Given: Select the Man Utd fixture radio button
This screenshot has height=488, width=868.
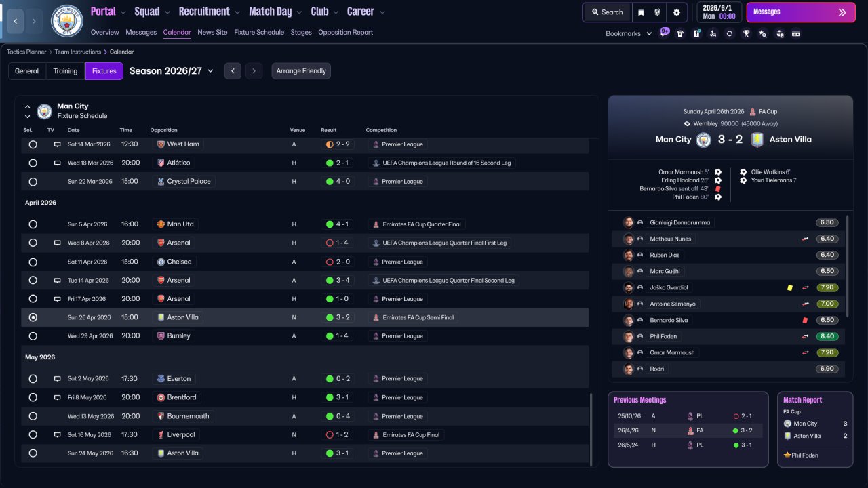Looking at the screenshot, I should point(33,224).
